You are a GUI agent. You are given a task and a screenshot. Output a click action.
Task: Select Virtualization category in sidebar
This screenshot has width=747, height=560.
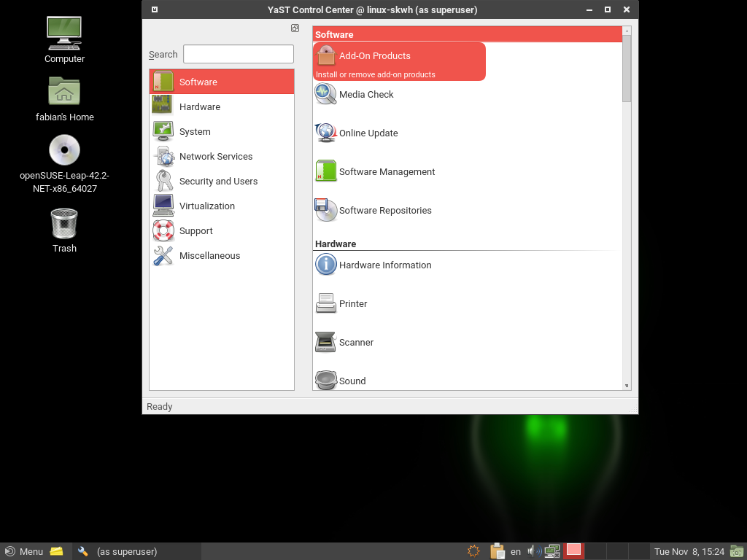point(206,206)
